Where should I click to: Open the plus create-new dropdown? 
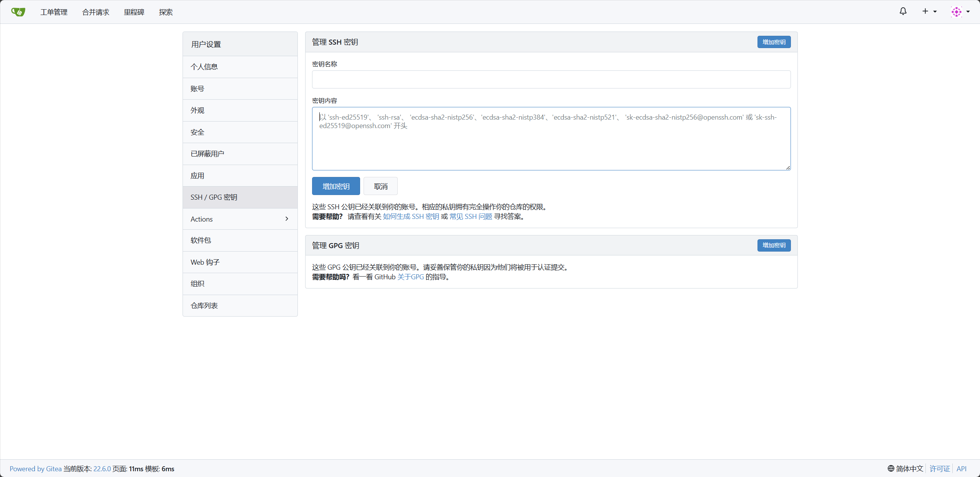929,12
